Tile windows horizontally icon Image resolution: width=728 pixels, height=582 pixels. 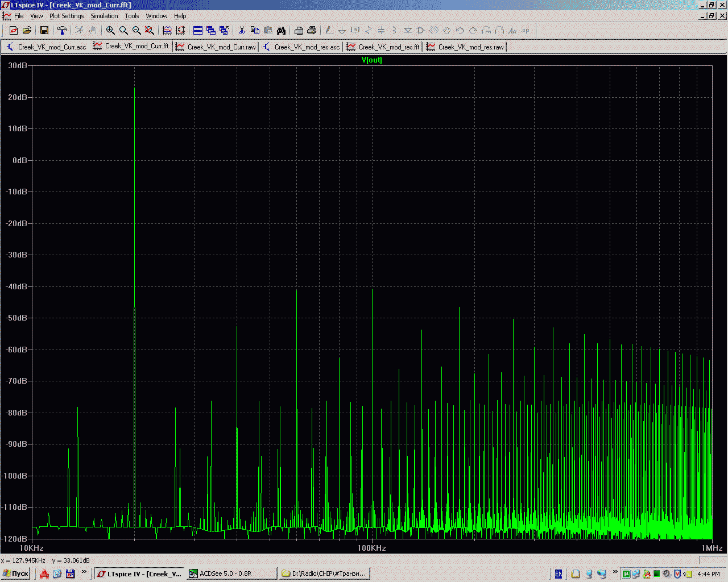[x=198, y=30]
